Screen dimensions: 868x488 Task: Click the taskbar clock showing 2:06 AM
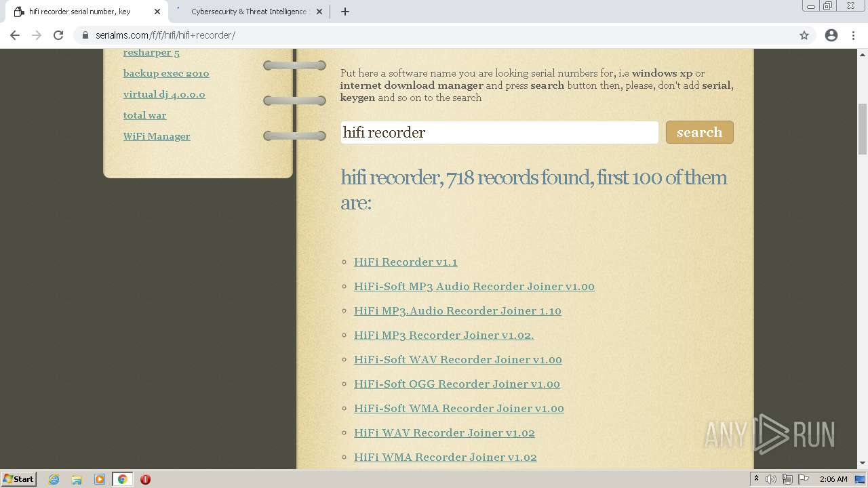[x=833, y=479]
